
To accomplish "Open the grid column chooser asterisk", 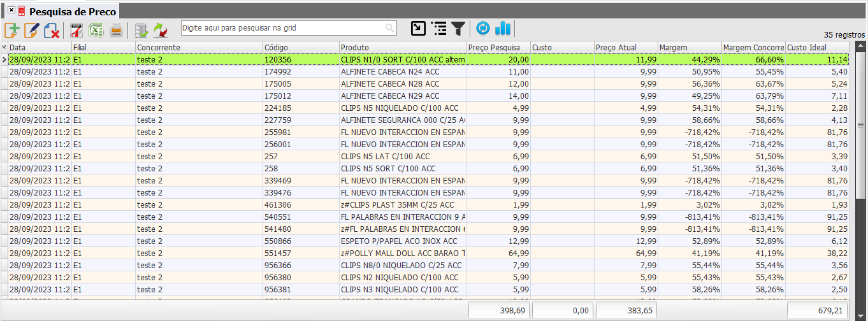I will point(4,48).
